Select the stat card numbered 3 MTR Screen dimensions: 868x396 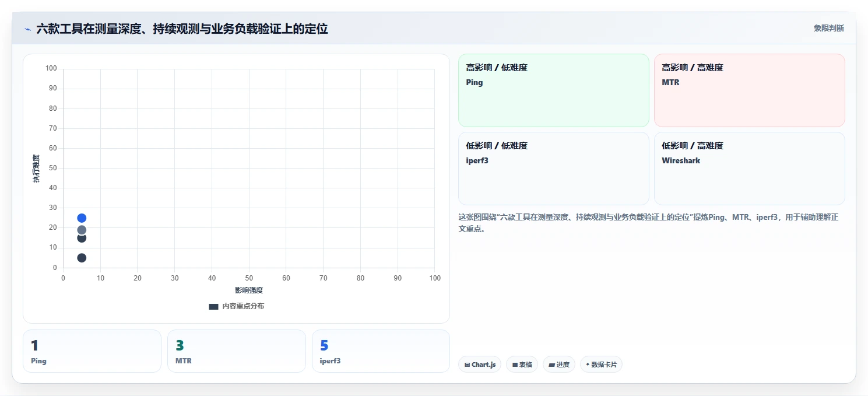[236, 351]
